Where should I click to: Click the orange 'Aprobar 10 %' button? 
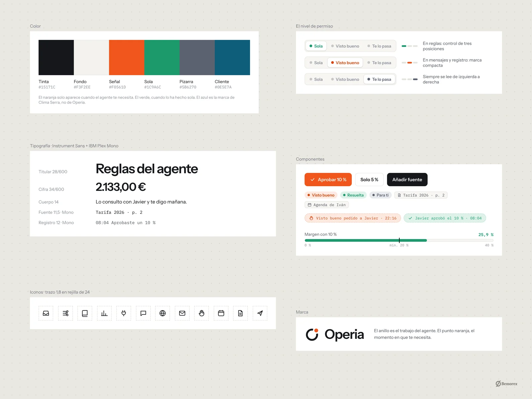(x=328, y=180)
